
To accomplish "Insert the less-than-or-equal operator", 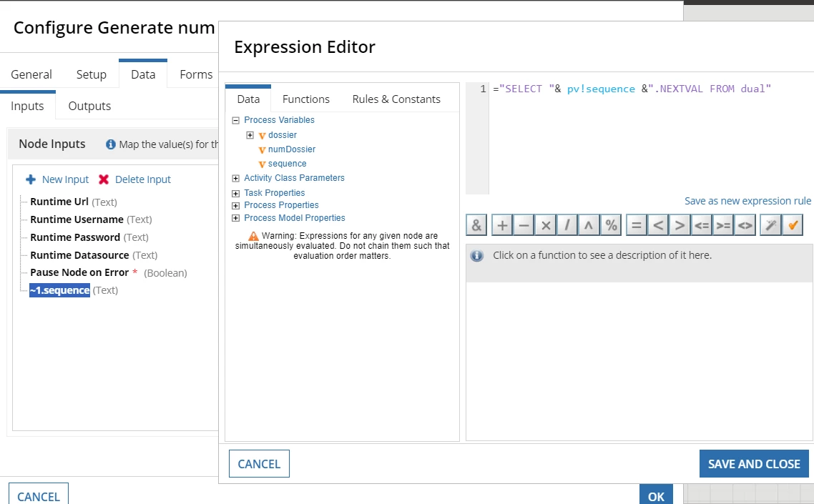I will [702, 225].
